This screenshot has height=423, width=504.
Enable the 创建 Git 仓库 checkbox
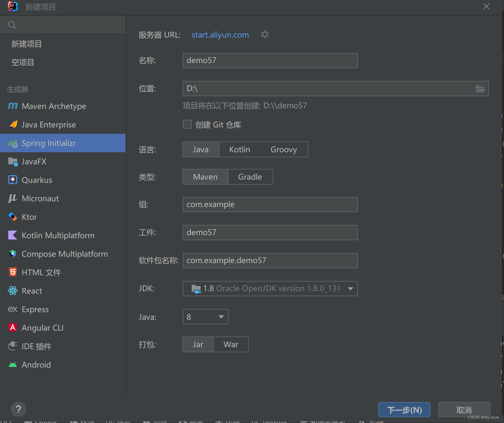click(x=187, y=124)
